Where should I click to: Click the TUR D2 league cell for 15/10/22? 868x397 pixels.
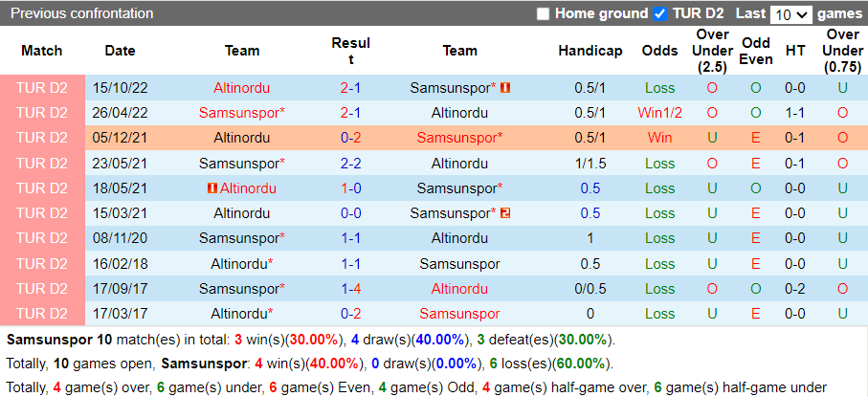click(x=42, y=87)
